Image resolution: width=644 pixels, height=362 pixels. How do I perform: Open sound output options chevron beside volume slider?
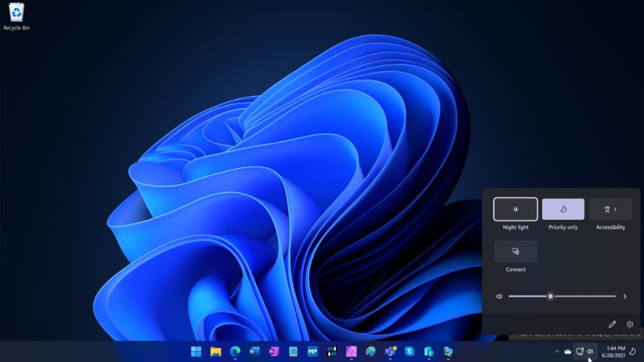click(x=625, y=296)
